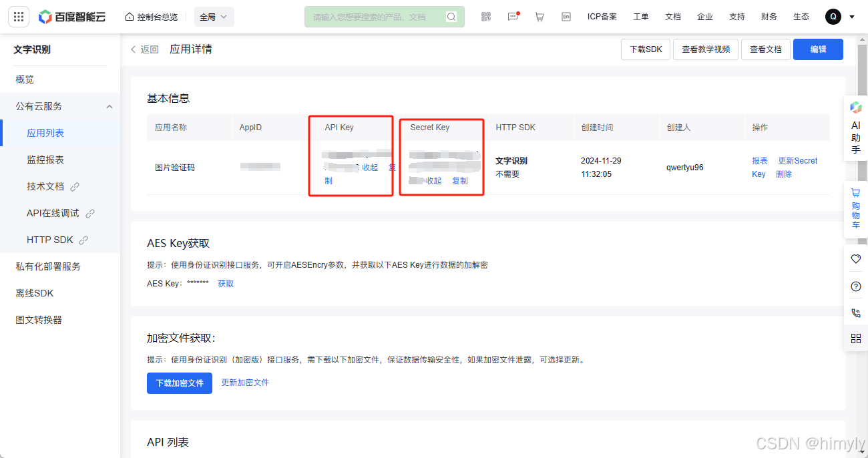Open 企业 in top navigation
The image size is (868, 458).
[x=705, y=17]
